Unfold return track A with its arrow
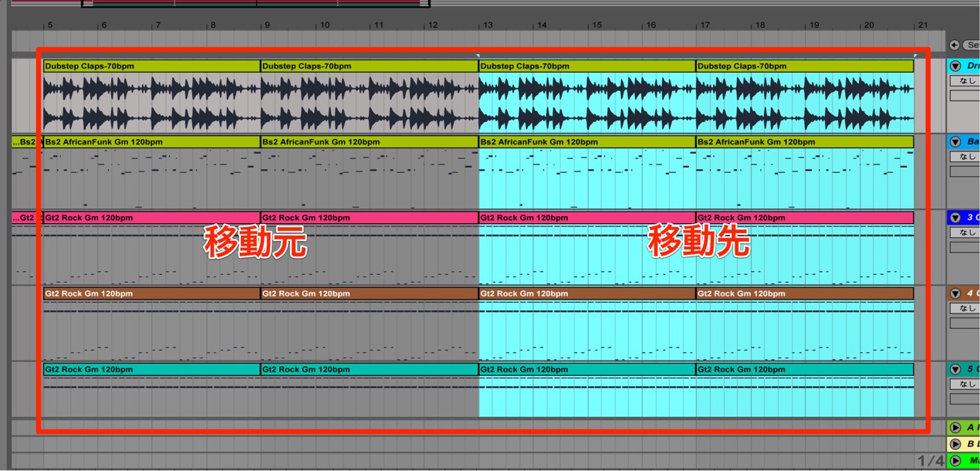 click(955, 428)
